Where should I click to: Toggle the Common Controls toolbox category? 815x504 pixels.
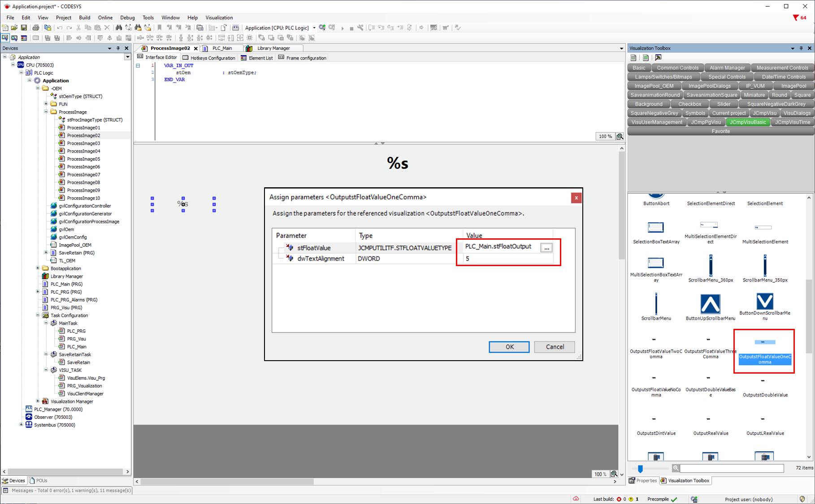677,68
